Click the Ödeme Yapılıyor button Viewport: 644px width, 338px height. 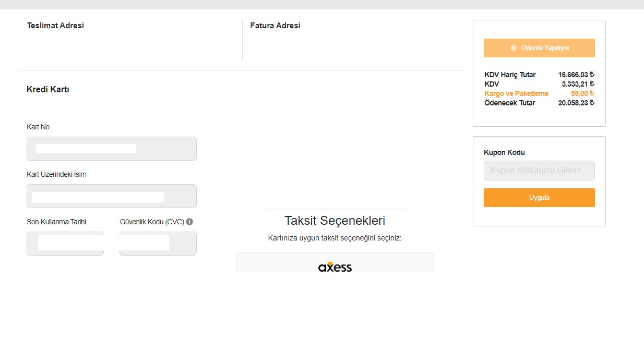(539, 48)
